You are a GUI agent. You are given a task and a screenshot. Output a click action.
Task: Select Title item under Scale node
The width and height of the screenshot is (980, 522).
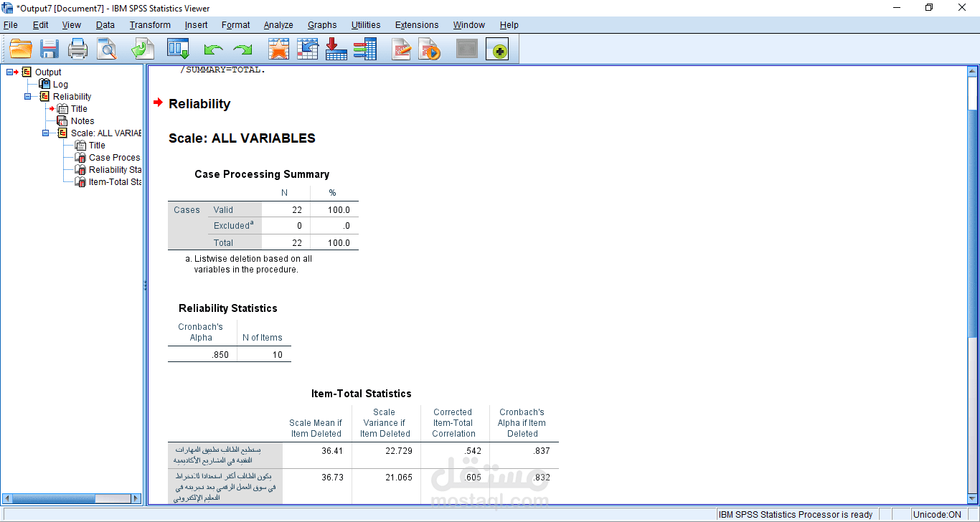point(97,145)
